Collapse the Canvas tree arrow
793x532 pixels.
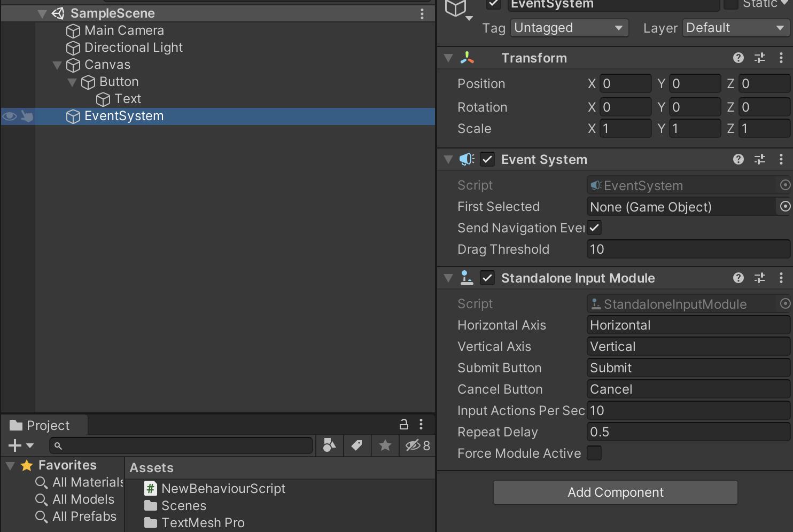click(57, 65)
